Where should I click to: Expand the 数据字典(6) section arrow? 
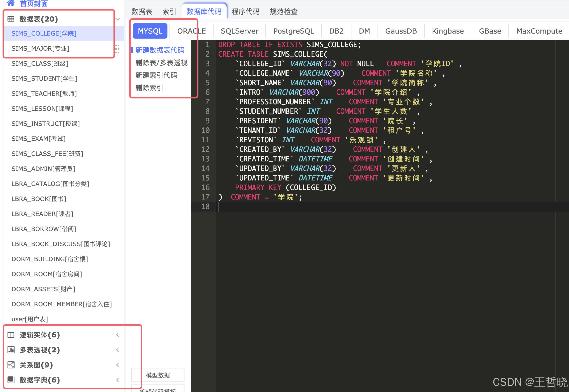coord(118,380)
